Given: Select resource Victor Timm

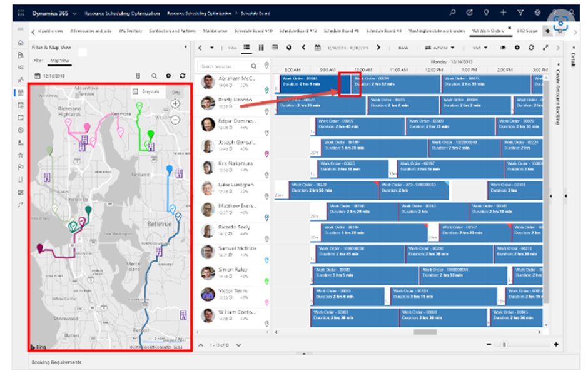Looking at the screenshot, I should coord(233,291).
